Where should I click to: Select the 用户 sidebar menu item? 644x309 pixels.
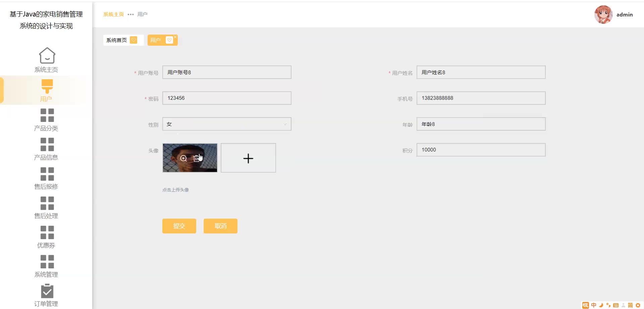[x=46, y=90]
